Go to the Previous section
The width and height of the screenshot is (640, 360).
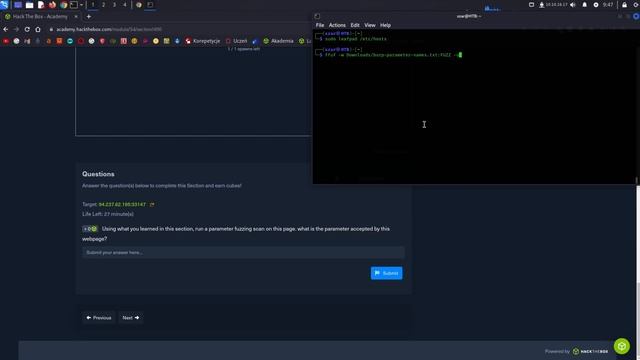click(x=99, y=318)
